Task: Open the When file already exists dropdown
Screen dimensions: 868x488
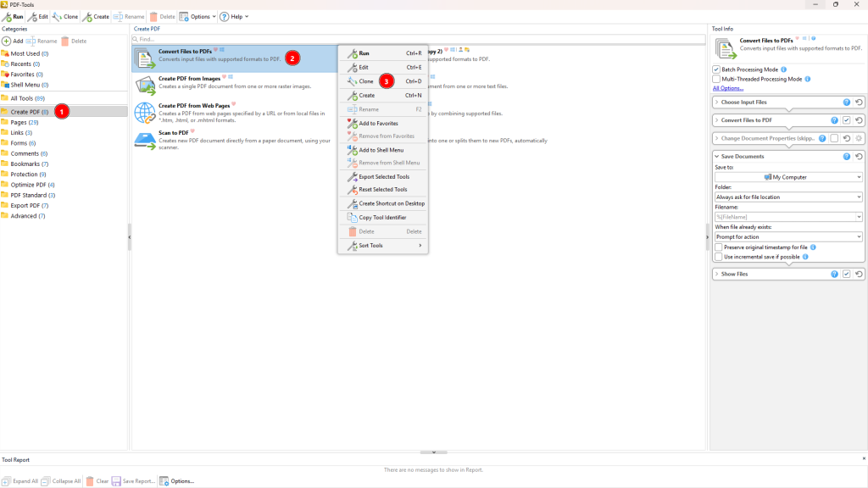Action: [x=788, y=237]
